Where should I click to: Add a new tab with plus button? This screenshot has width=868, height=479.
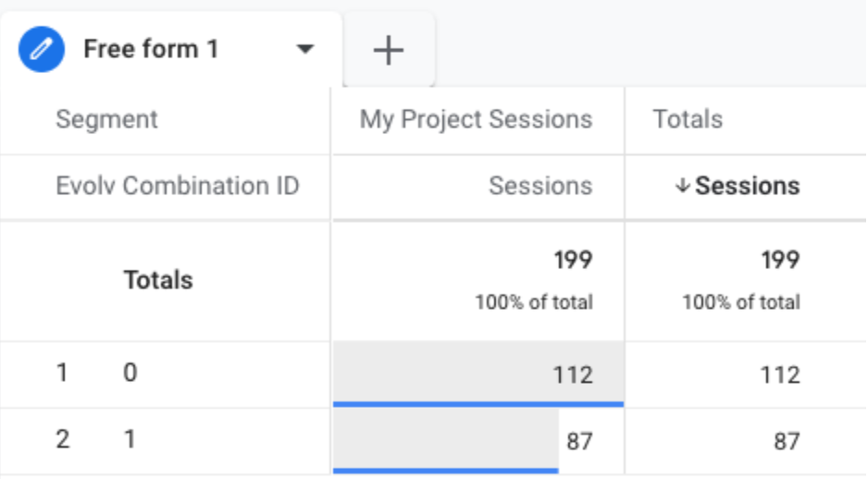point(389,50)
